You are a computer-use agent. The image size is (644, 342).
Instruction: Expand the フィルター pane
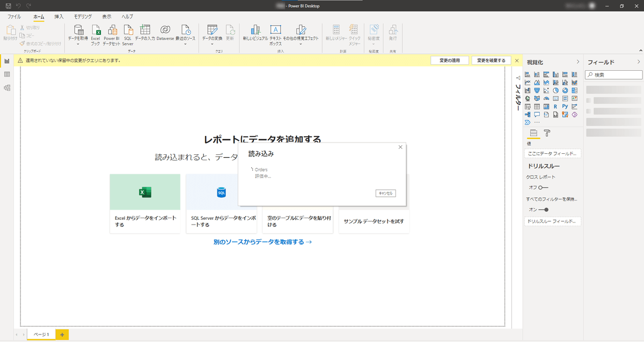518,78
